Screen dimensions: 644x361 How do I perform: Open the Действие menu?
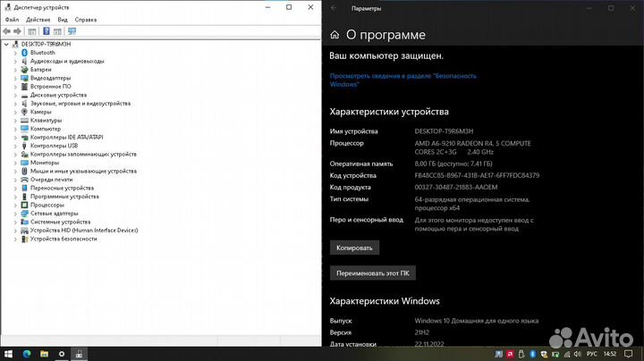click(x=38, y=20)
